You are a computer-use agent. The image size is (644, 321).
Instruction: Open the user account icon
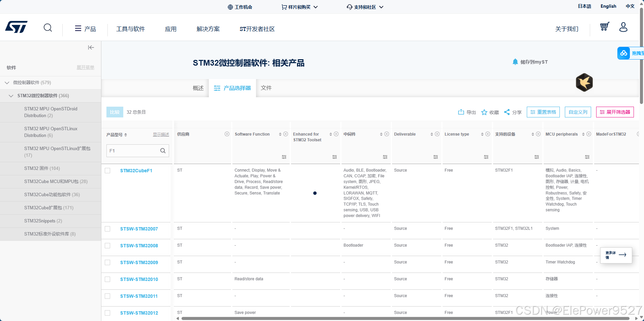(623, 27)
